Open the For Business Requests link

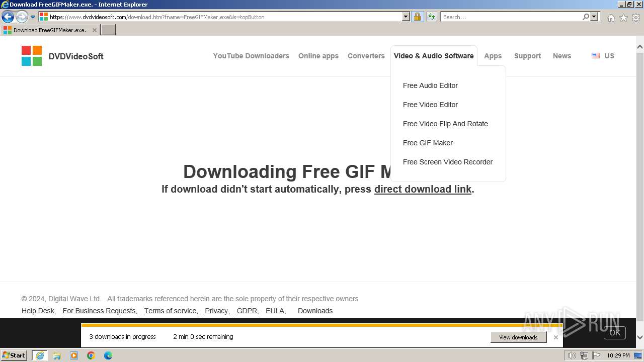coord(100,311)
